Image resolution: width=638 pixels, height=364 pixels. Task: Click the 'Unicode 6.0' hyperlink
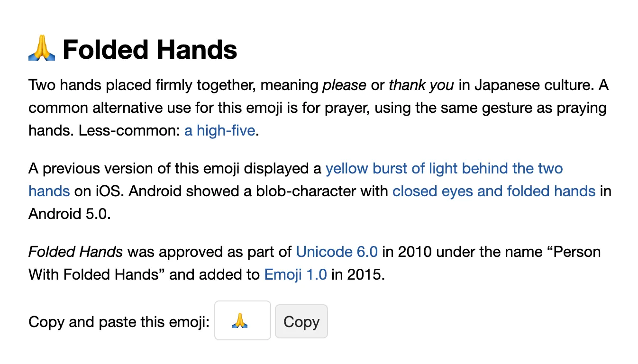tap(337, 252)
